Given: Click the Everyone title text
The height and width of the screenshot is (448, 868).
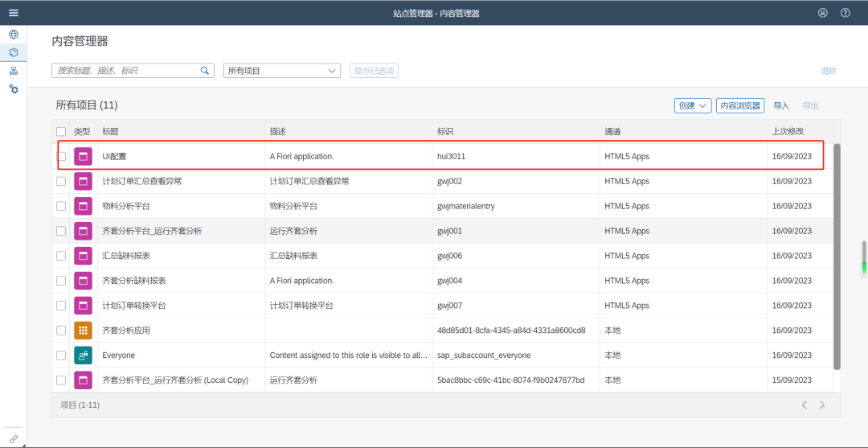Looking at the screenshot, I should point(118,355).
